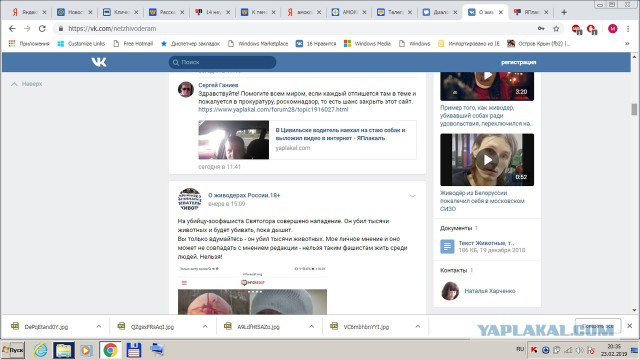Viewport: 640px width, 360px height.
Task: Open О живодерах России.18+ group name
Action: [244, 195]
